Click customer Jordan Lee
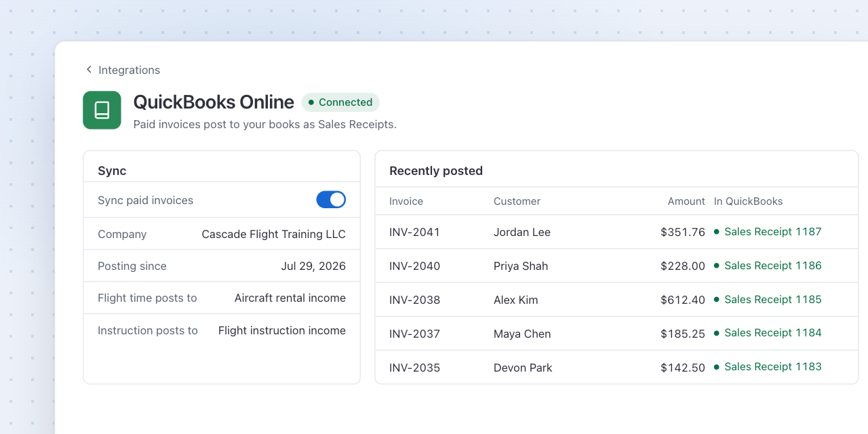 tap(522, 232)
